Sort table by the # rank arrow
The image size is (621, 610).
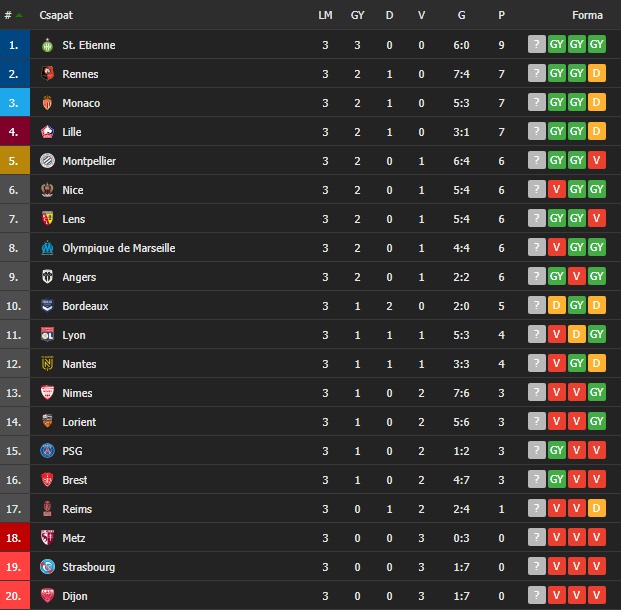pyautogui.click(x=19, y=15)
